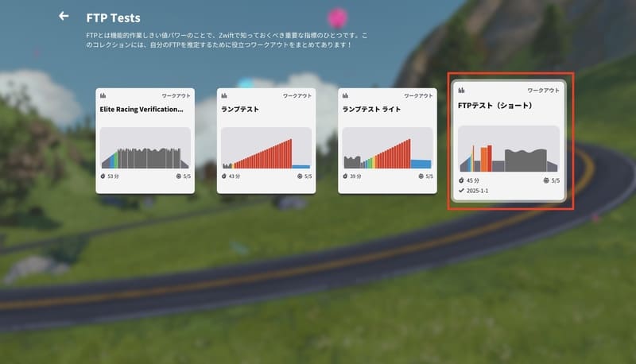Viewport: 636px width, 364px height.
Task: Click the ランプテスト power graph thumbnail
Action: (266, 148)
